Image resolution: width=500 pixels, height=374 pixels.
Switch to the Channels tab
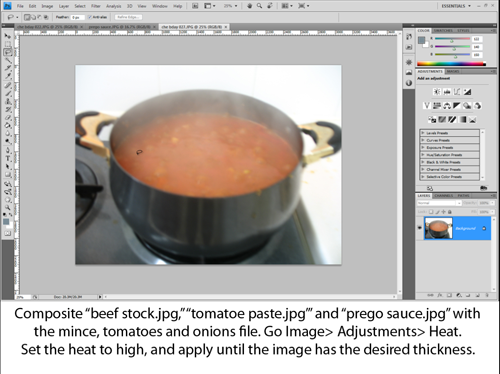(x=444, y=196)
